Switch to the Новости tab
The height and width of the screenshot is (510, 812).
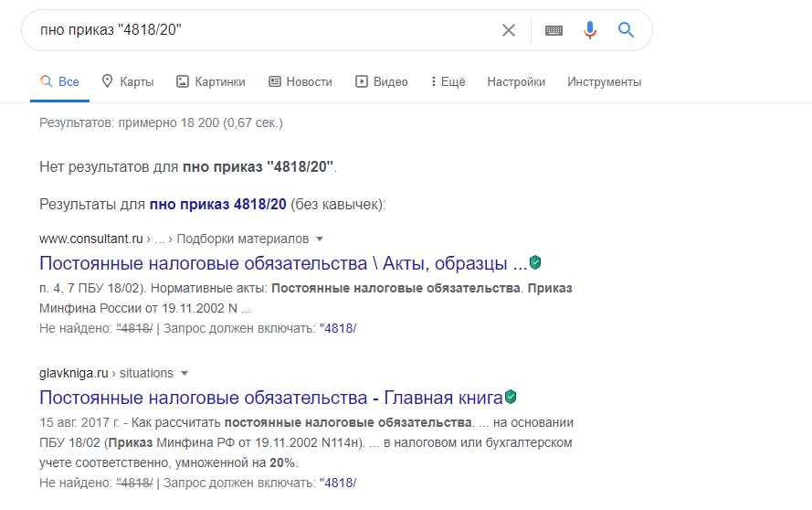click(301, 81)
